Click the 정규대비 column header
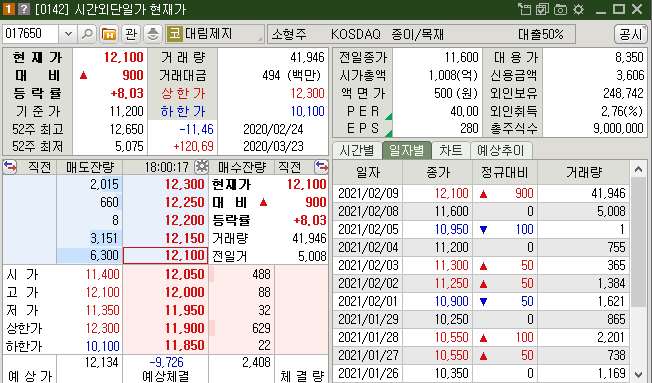The image size is (652, 383). pos(505,172)
